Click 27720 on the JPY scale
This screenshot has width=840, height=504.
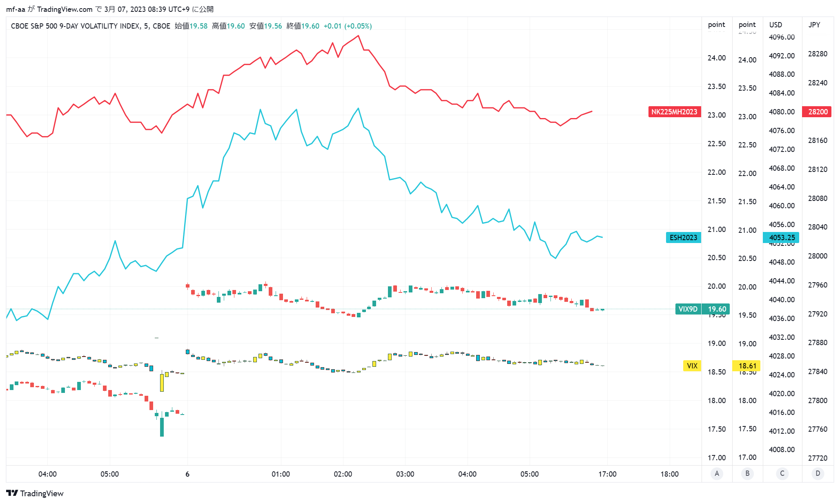point(818,458)
